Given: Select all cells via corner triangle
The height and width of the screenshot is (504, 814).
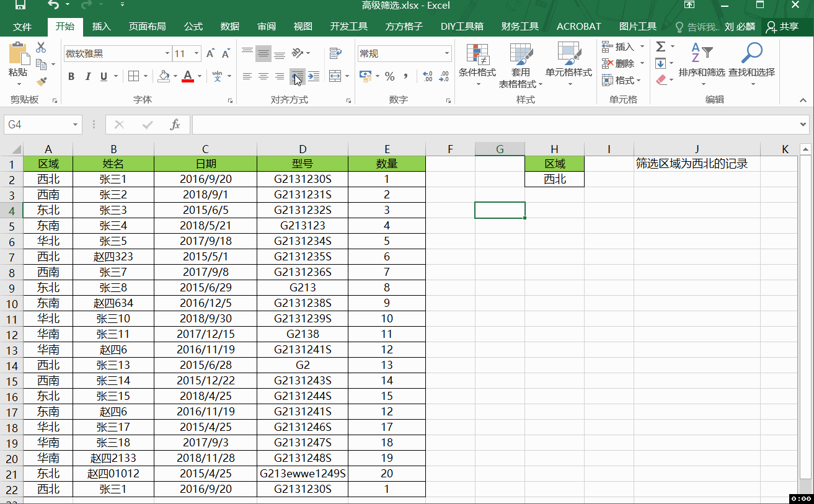Looking at the screenshot, I should pos(12,149).
